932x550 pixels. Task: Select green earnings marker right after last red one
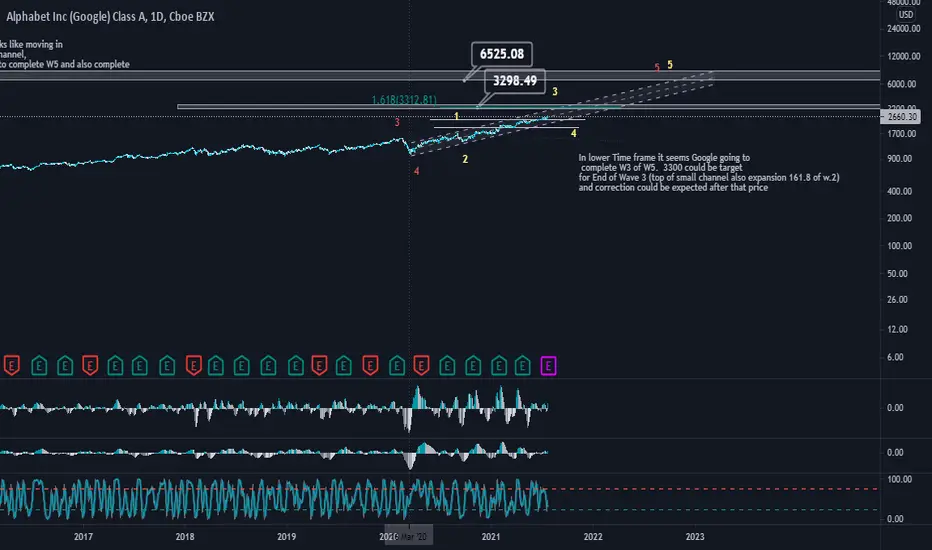(447, 365)
